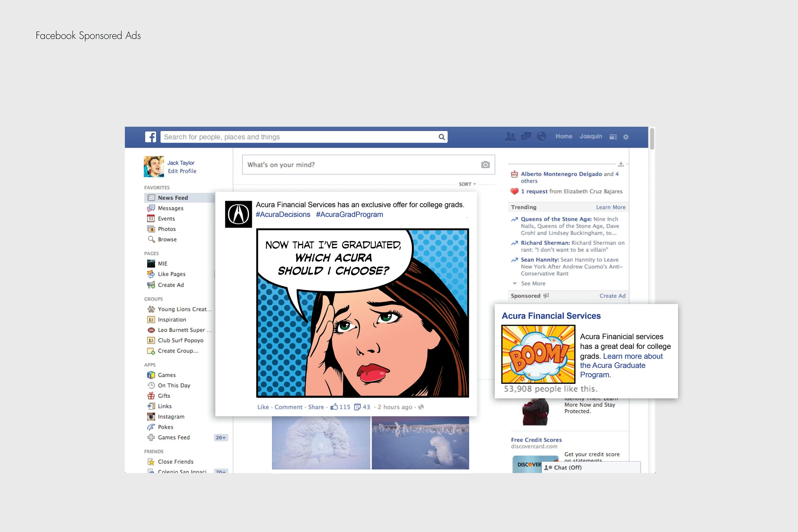The width and height of the screenshot is (798, 532).
Task: Click the ticker download arrow icon
Action: point(621,164)
